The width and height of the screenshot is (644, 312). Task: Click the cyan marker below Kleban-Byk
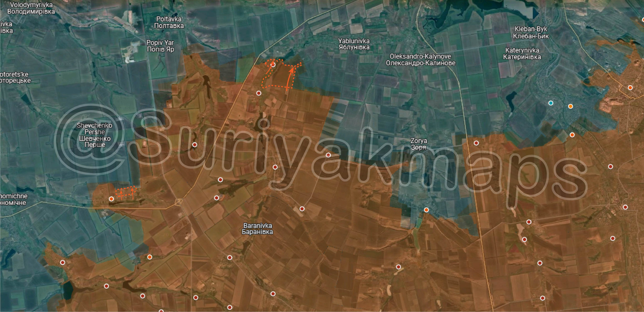pyautogui.click(x=551, y=103)
